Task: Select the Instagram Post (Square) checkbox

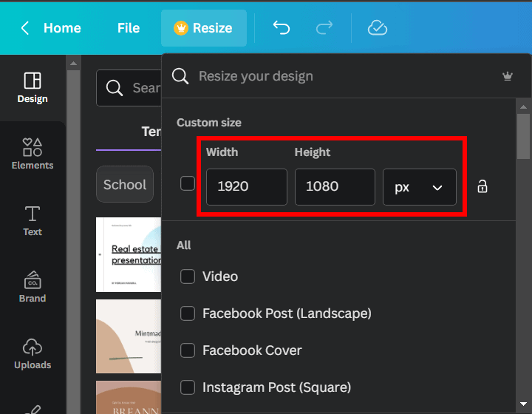Action: [x=188, y=387]
